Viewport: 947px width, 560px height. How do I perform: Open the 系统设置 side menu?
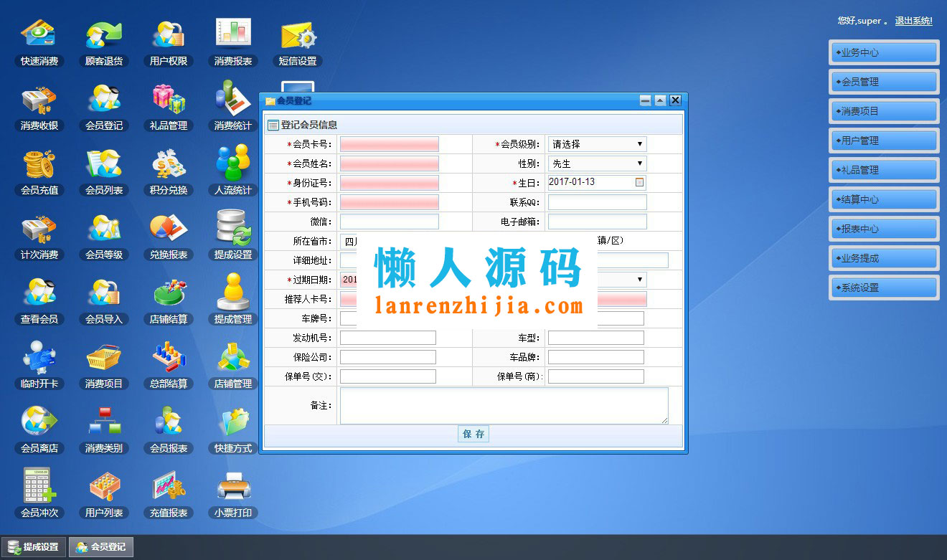click(884, 288)
